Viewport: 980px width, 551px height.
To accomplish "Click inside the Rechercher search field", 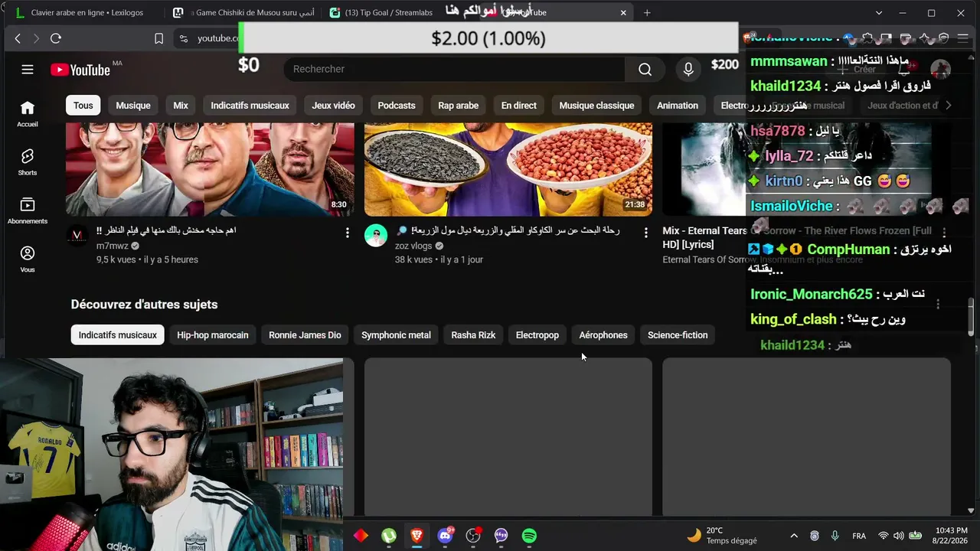I will click(x=455, y=69).
